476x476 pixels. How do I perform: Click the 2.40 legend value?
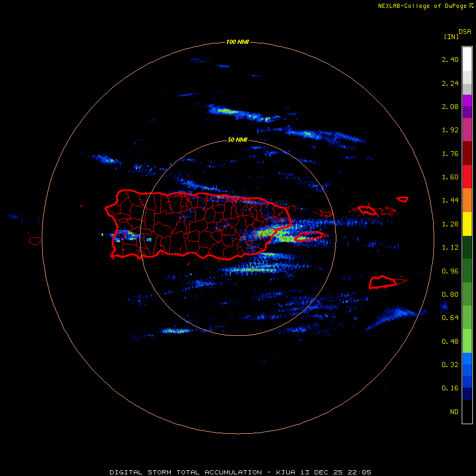point(450,59)
